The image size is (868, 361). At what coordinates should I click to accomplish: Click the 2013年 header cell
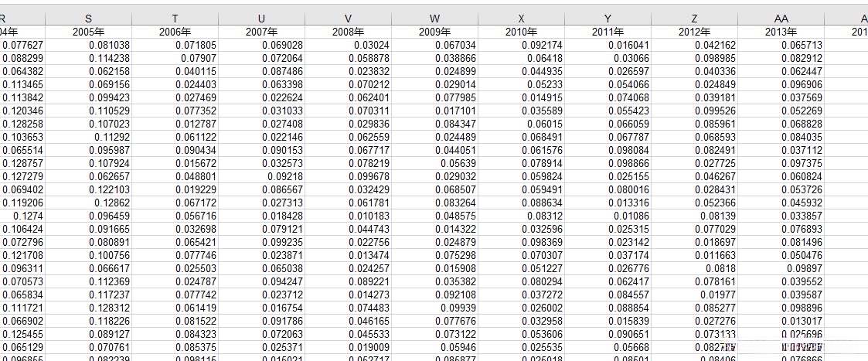781,32
